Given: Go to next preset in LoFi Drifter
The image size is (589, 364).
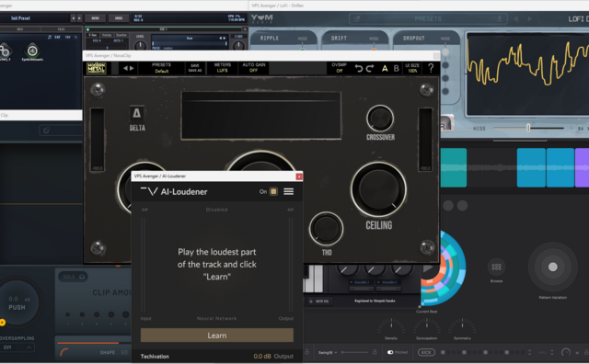Looking at the screenshot, I should [530, 18].
